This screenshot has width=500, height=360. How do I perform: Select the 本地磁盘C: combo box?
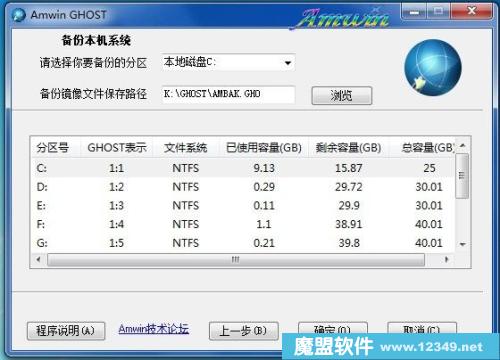228,62
